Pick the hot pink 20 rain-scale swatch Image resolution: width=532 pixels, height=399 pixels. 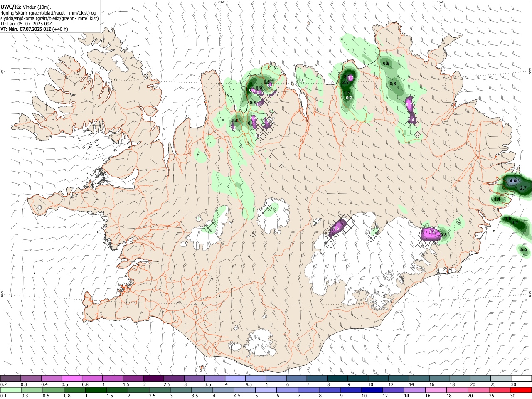(x=478, y=390)
